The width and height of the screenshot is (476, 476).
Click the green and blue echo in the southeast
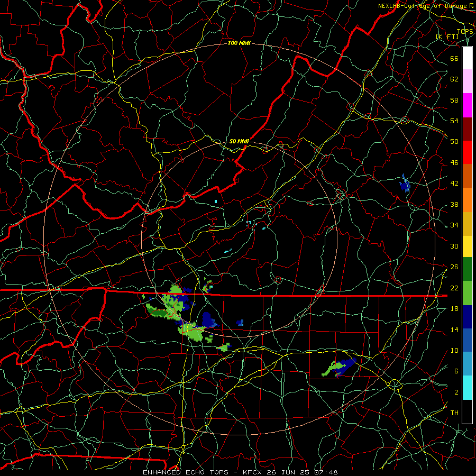[x=339, y=368]
